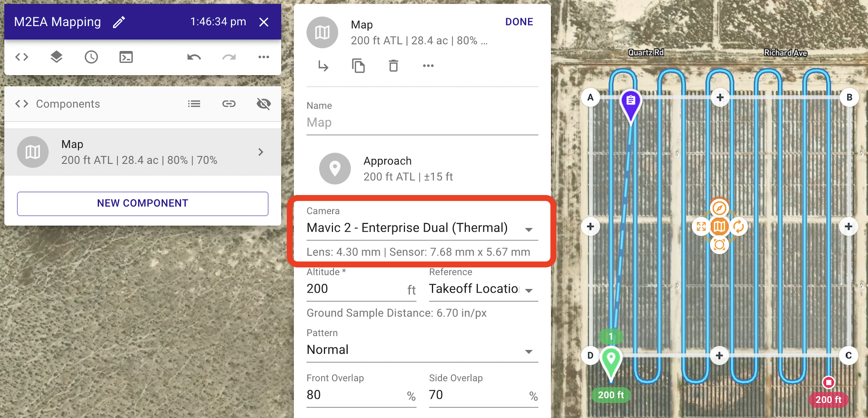Open the Camera dropdown
868x418 pixels.
(422, 228)
